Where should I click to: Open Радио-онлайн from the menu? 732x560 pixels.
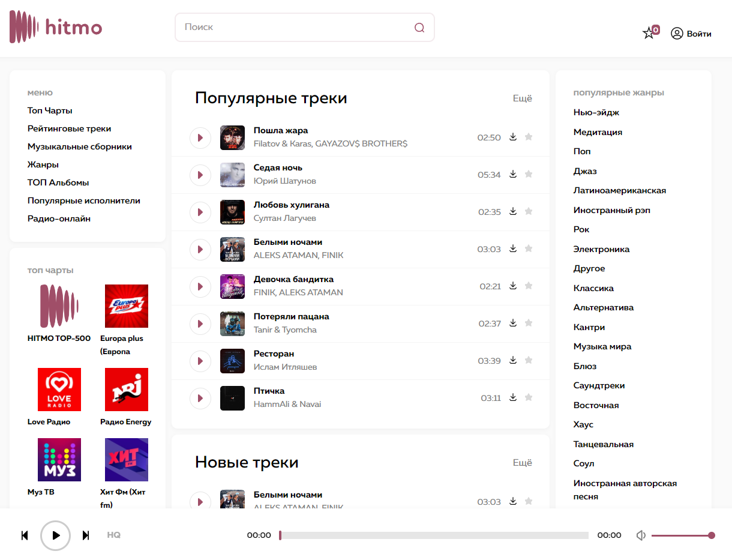pos(59,218)
